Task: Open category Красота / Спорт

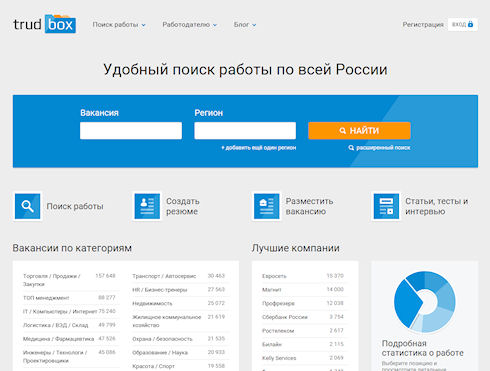Action: coord(153,366)
